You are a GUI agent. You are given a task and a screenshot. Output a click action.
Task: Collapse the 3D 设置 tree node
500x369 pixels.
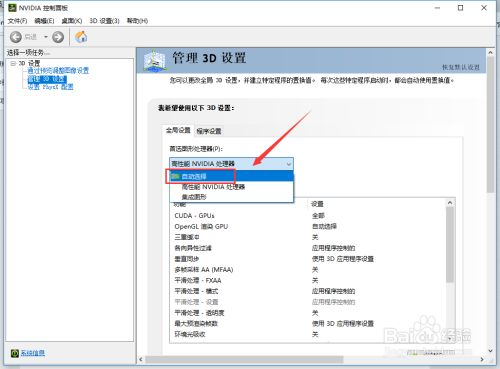pyautogui.click(x=13, y=63)
